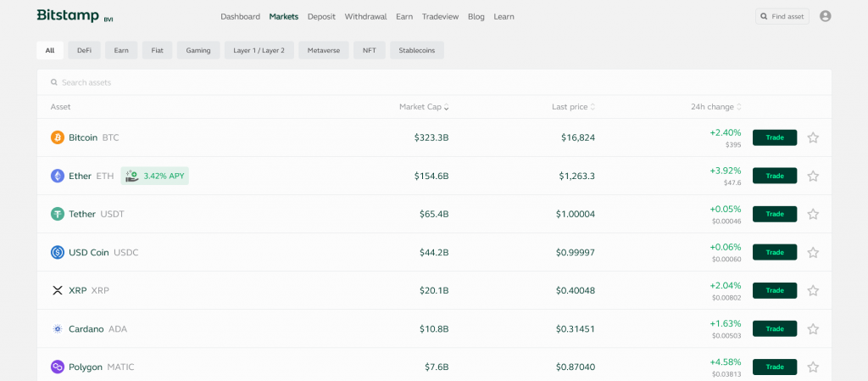This screenshot has width=868, height=381.
Task: Favorite USD Coin with the star icon
Action: 813,253
